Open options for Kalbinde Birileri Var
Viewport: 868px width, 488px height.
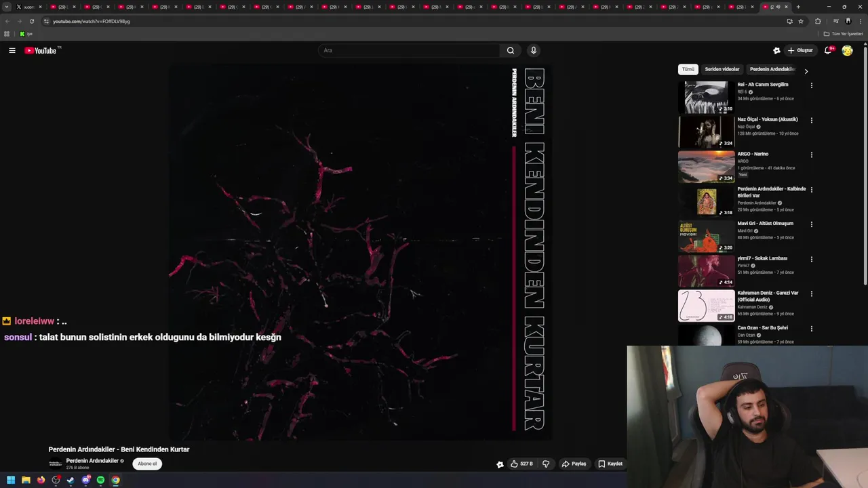811,189
